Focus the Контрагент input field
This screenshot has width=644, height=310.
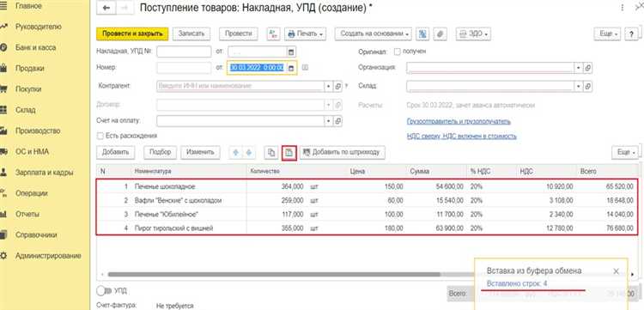[x=240, y=86]
